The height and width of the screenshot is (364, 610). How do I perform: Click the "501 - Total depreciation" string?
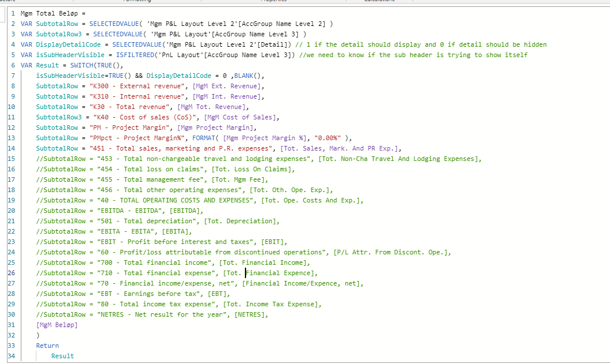[146, 221]
